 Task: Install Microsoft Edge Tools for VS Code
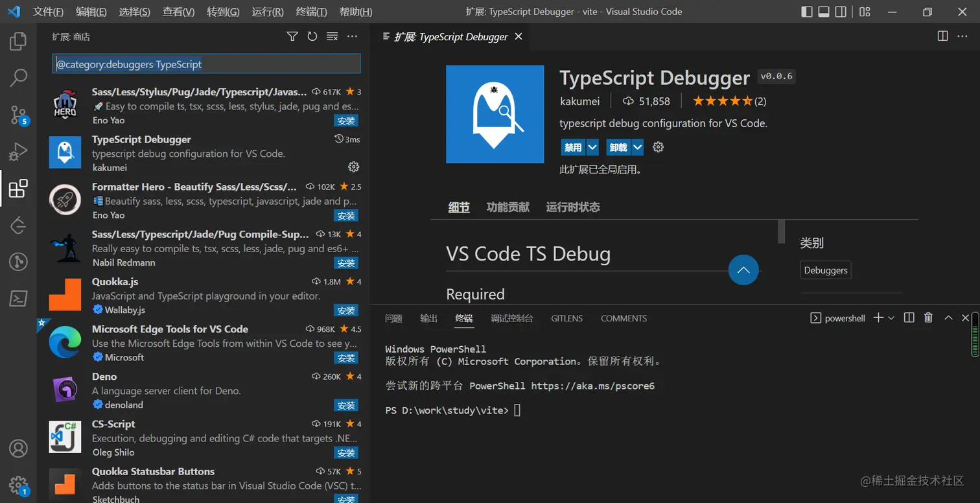346,358
